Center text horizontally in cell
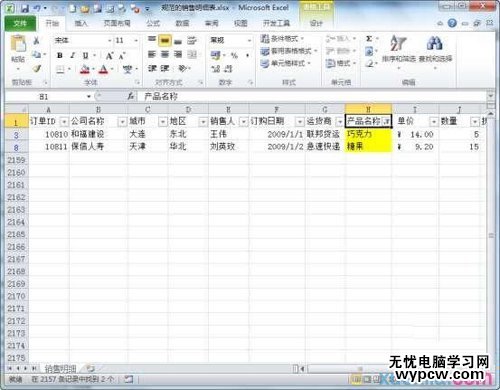500x390 pixels. point(165,54)
